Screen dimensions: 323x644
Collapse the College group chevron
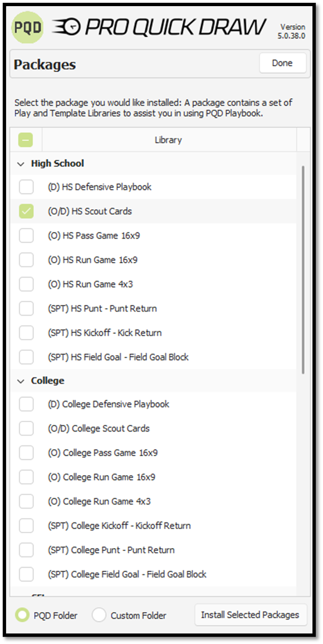(x=21, y=381)
